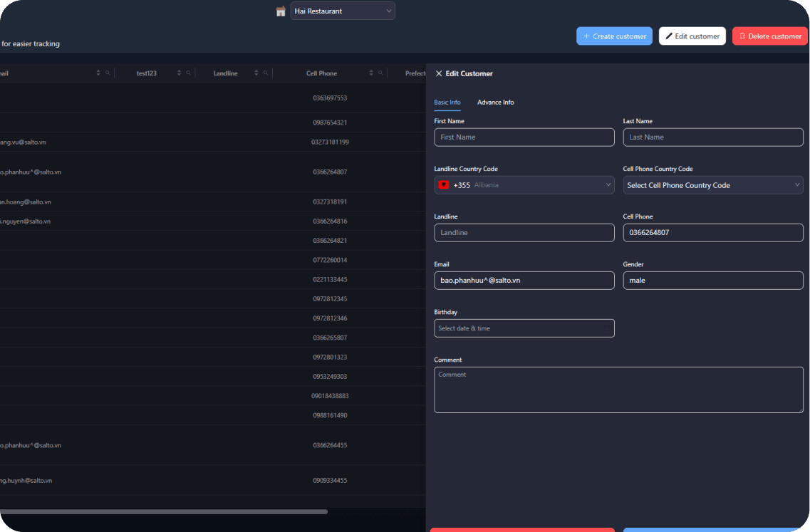The height and width of the screenshot is (532, 810).
Task: Open the Birthday date picker field
Action: click(524, 328)
